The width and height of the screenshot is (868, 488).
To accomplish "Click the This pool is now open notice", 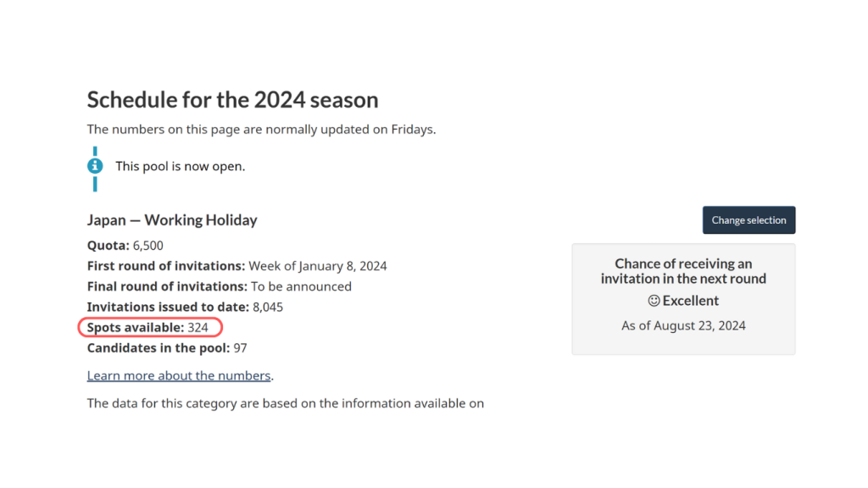I will [x=180, y=166].
